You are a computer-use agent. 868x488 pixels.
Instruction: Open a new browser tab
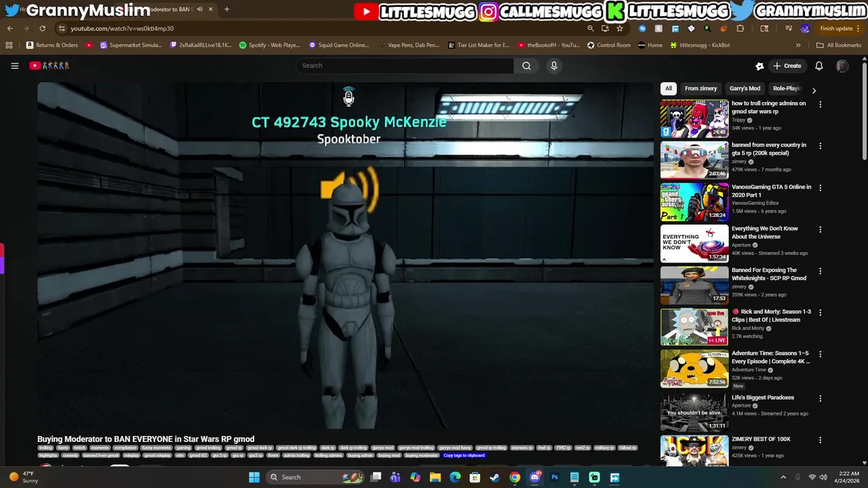(x=226, y=9)
